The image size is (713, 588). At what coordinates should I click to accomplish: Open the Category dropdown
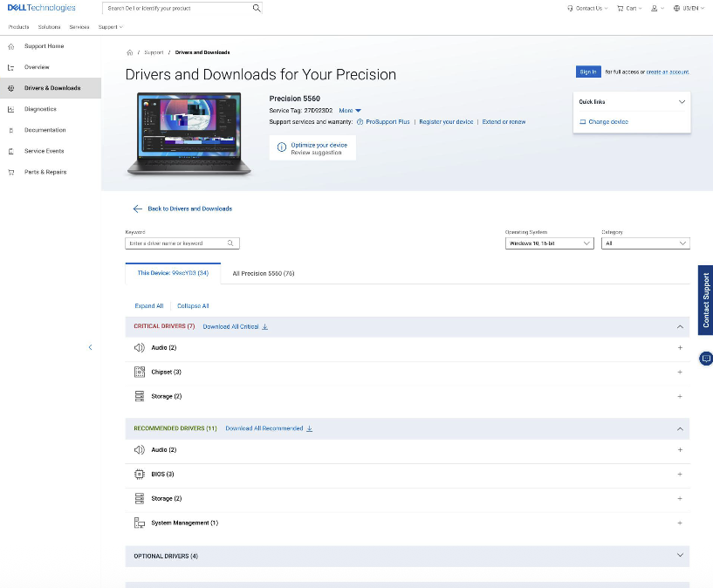click(x=645, y=243)
